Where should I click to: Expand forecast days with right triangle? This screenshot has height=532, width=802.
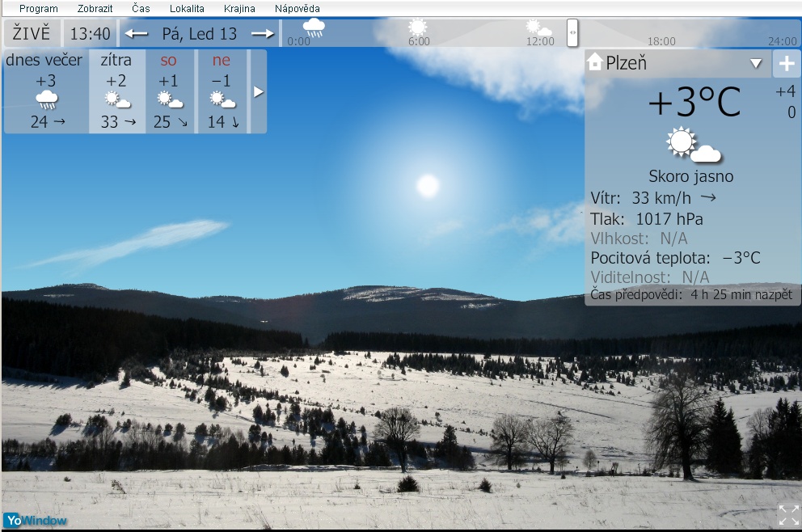pyautogui.click(x=259, y=91)
